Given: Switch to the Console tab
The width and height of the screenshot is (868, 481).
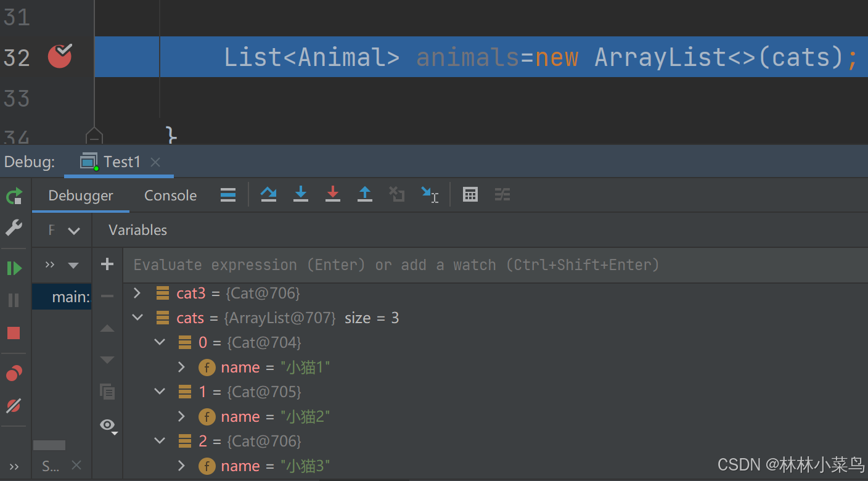Looking at the screenshot, I should 170,195.
